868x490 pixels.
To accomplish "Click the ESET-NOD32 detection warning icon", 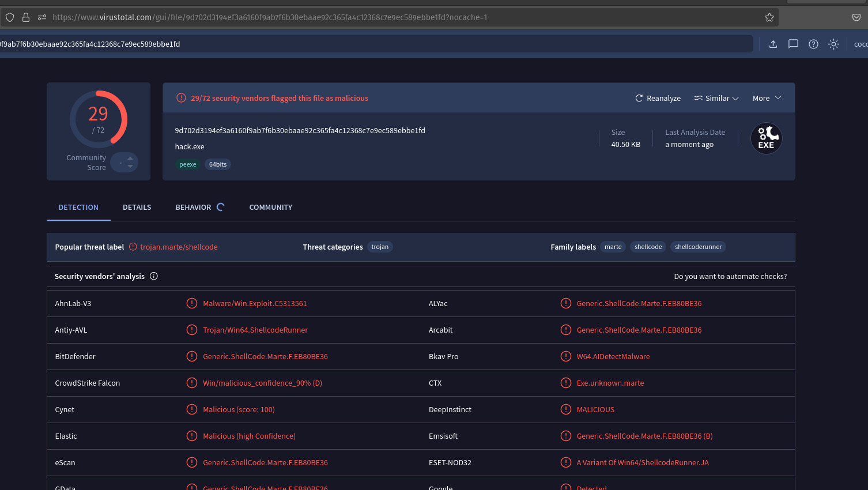I will (x=566, y=462).
